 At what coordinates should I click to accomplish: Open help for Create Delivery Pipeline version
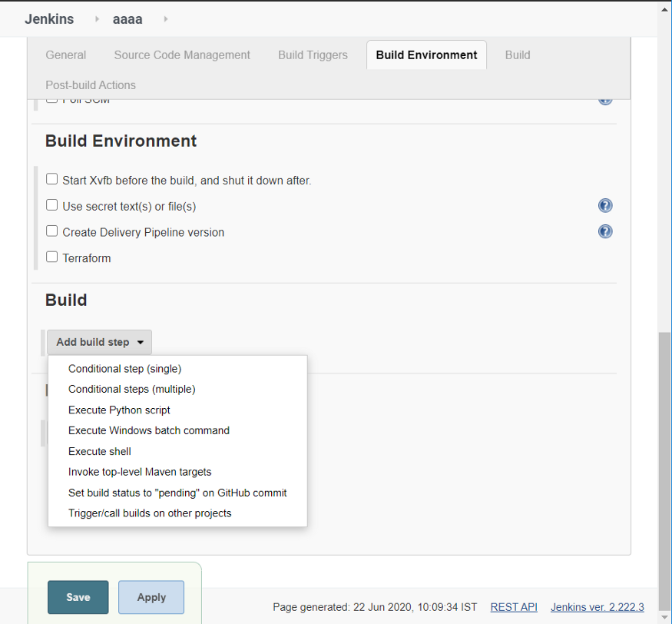(605, 231)
